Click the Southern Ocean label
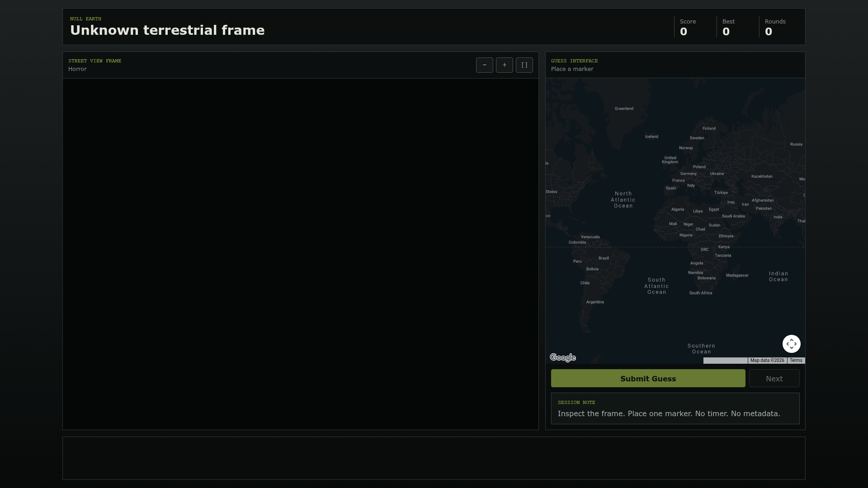Image resolution: width=868 pixels, height=488 pixels. pyautogui.click(x=701, y=349)
